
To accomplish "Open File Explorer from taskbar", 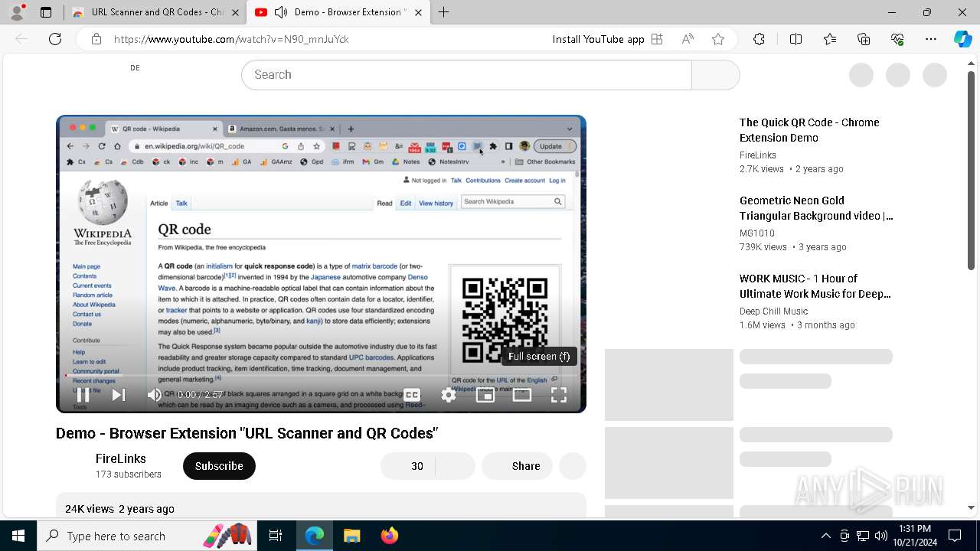I will click(351, 536).
